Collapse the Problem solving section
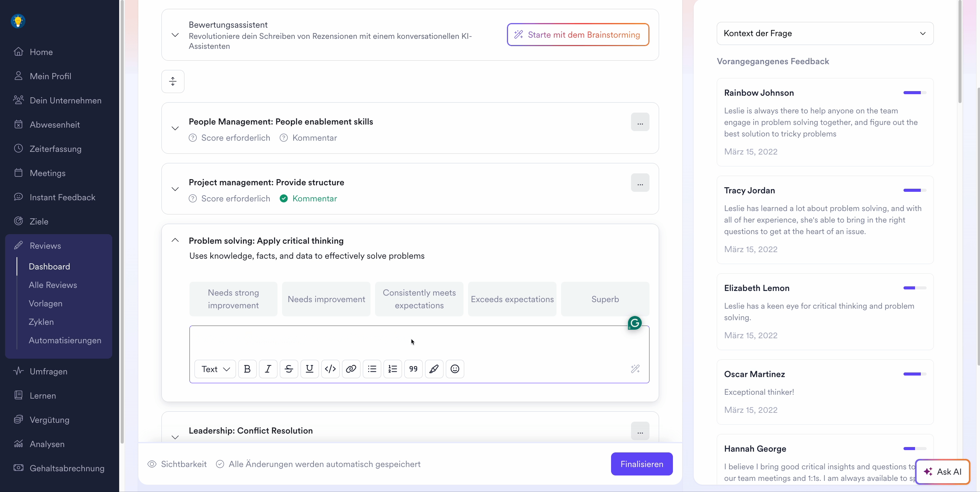 pyautogui.click(x=175, y=240)
